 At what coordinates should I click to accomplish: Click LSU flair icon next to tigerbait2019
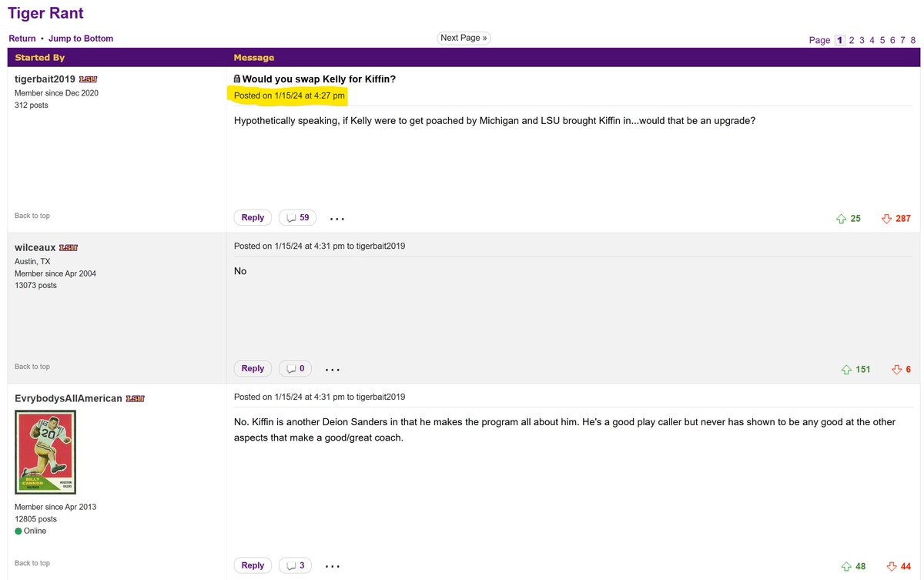click(89, 79)
